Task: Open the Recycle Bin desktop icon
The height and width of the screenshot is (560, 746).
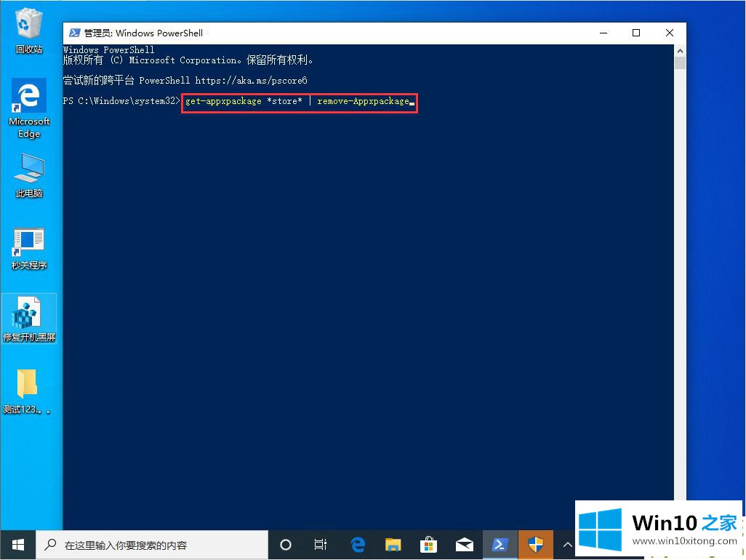Action: [28, 31]
